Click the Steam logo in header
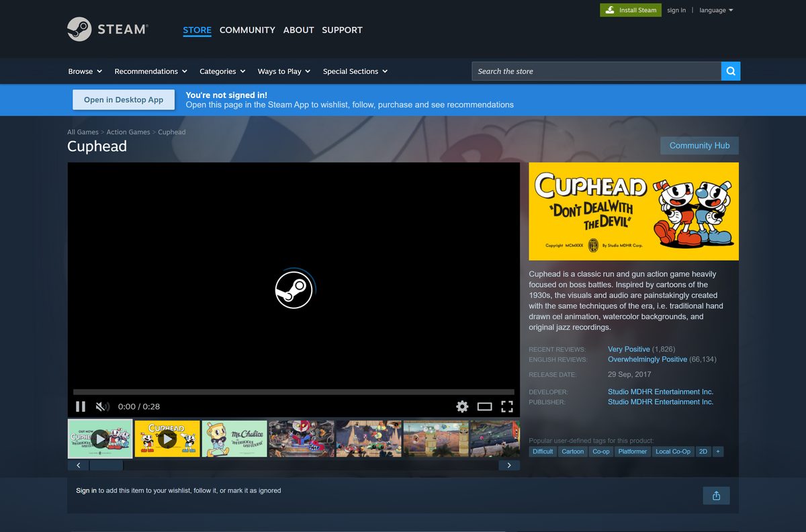The image size is (806, 532). coord(107,30)
